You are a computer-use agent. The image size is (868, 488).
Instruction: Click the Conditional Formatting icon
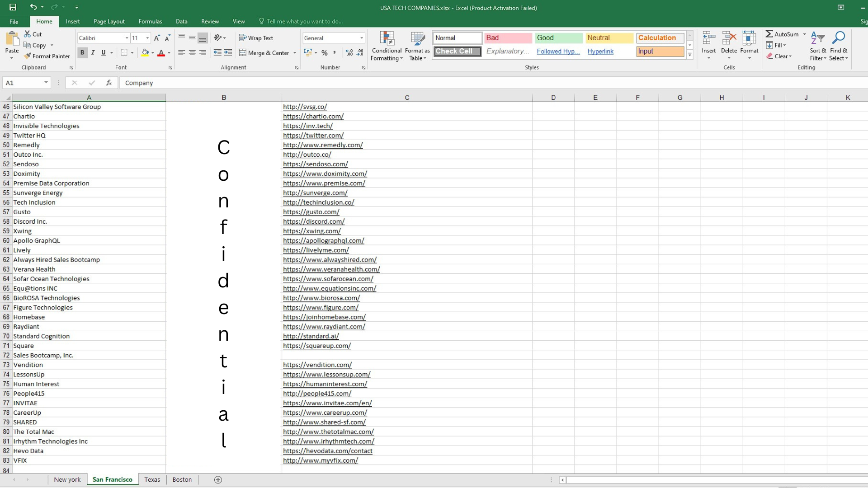387,46
